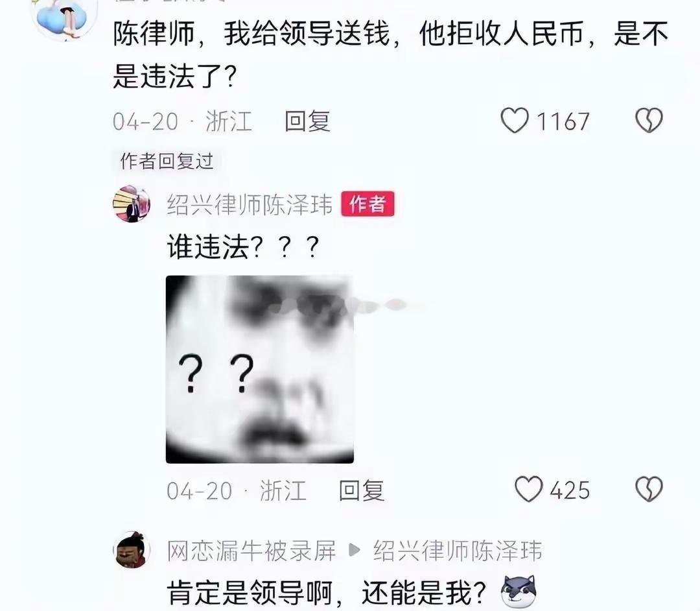Dislike the author's reply with broken heart
The image size is (700, 611).
coord(649,489)
